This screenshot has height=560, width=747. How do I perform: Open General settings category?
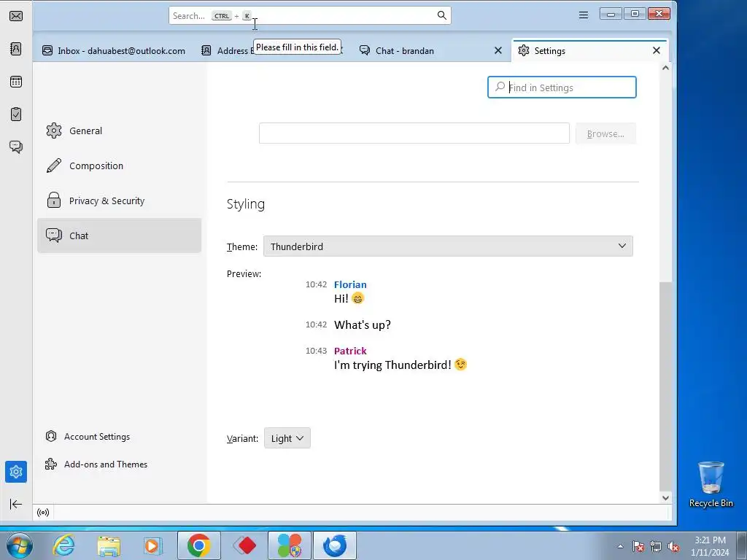tap(119, 131)
